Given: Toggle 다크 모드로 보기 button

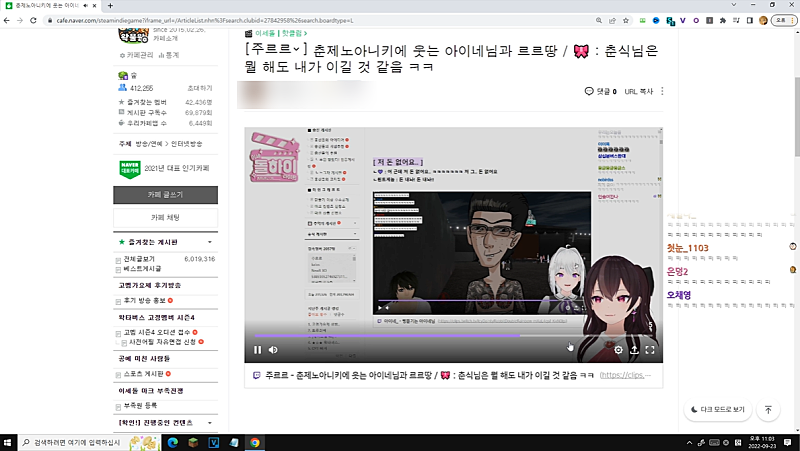Looking at the screenshot, I should (717, 410).
